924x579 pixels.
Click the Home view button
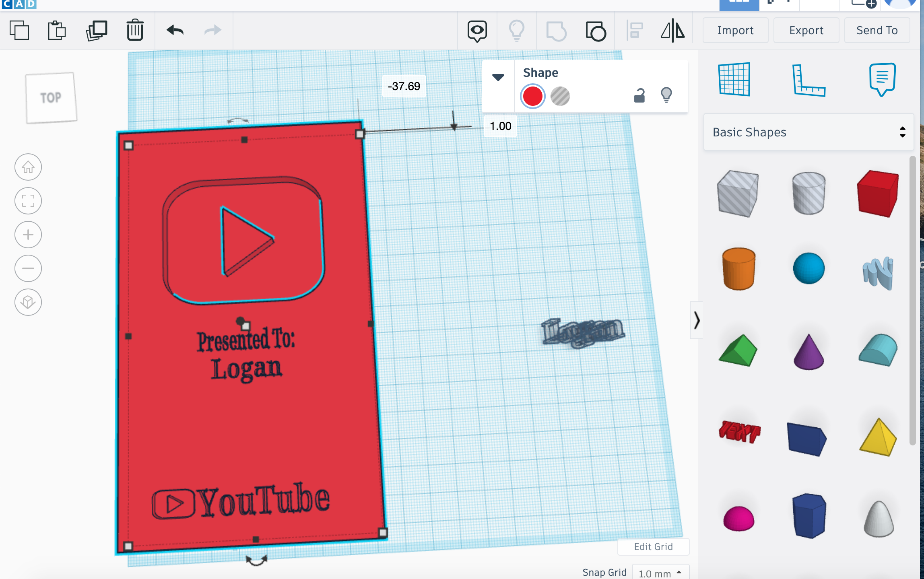[28, 167]
